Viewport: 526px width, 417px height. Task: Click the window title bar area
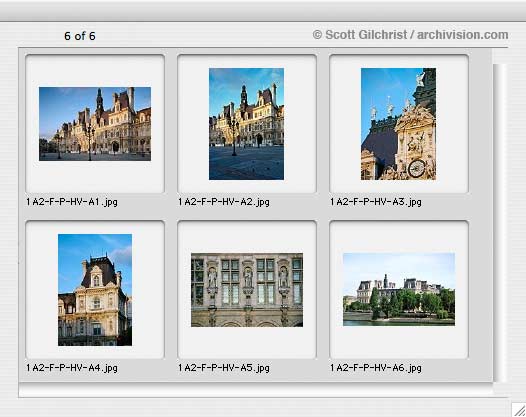click(263, 11)
